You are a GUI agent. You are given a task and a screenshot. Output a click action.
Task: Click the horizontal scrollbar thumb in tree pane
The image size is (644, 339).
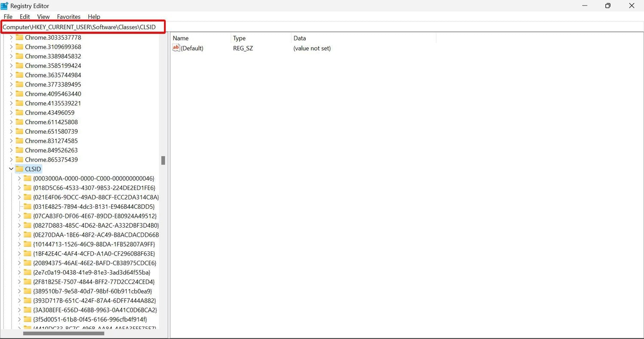(64, 333)
